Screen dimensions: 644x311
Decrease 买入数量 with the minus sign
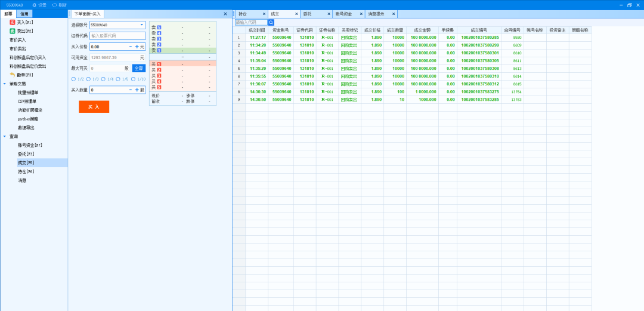pyautogui.click(x=131, y=90)
